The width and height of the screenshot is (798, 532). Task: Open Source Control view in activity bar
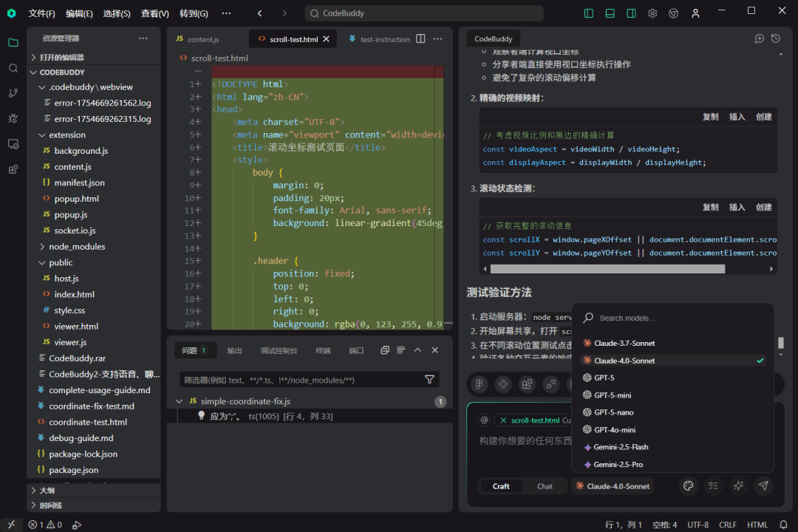[x=13, y=93]
